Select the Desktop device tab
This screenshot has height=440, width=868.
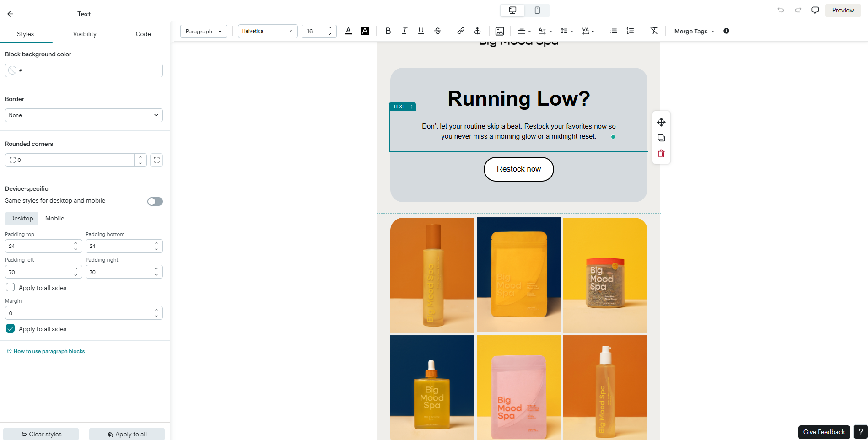(x=22, y=218)
